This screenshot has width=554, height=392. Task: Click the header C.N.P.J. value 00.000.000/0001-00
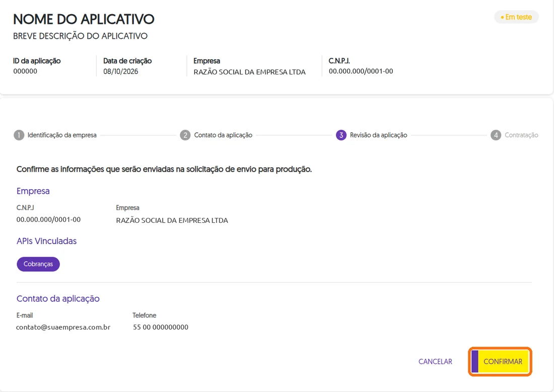(x=361, y=71)
